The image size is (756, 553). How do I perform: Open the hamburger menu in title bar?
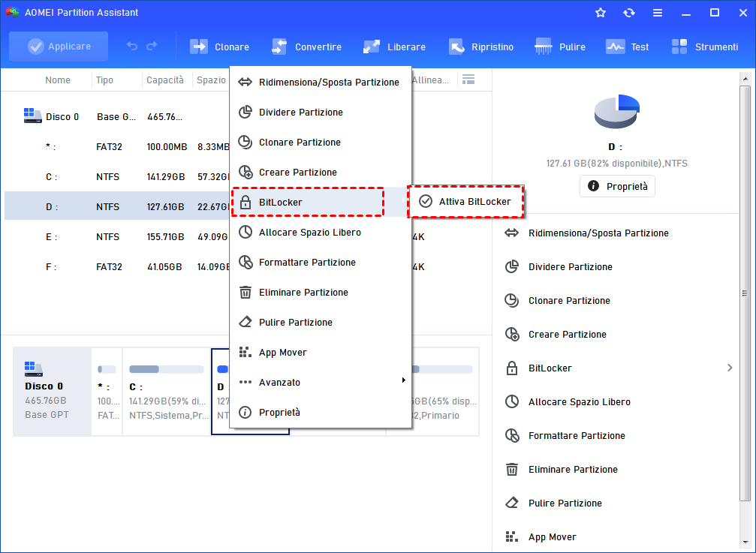pyautogui.click(x=657, y=13)
